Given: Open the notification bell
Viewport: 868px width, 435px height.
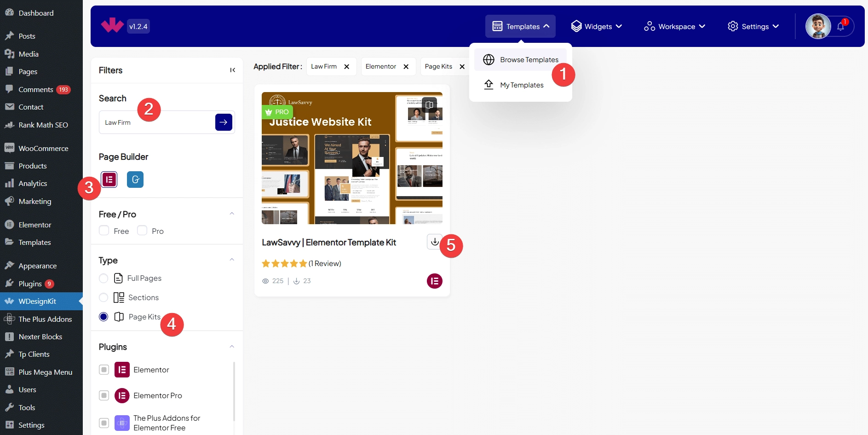Looking at the screenshot, I should 840,27.
